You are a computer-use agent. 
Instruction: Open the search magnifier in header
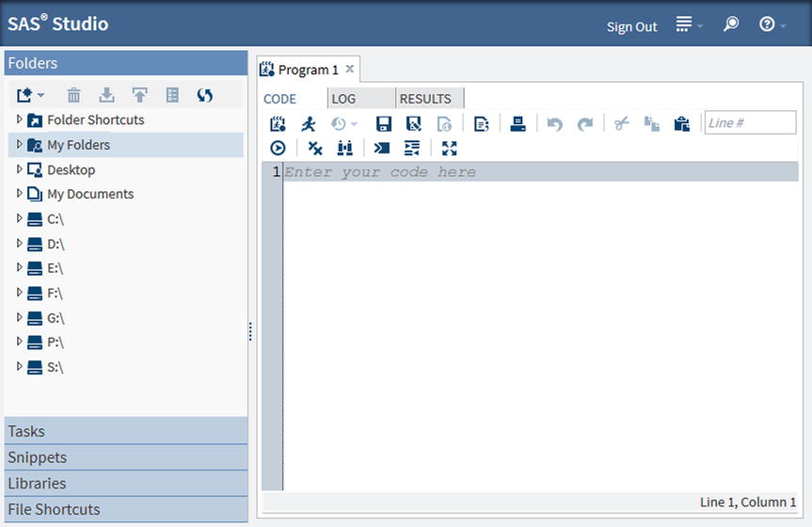coord(731,24)
